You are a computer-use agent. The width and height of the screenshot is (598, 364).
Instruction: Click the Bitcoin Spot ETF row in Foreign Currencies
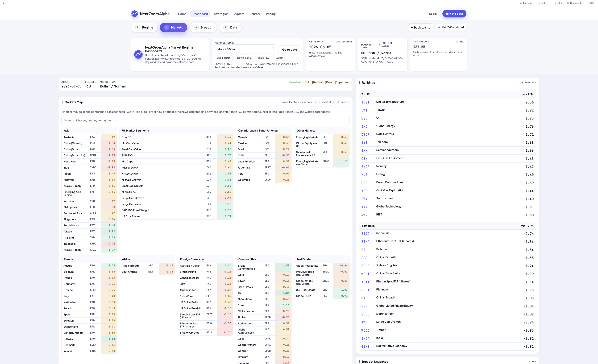205,316
